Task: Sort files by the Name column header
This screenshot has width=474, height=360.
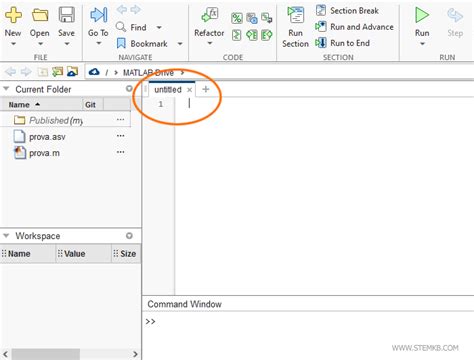Action: pos(41,105)
